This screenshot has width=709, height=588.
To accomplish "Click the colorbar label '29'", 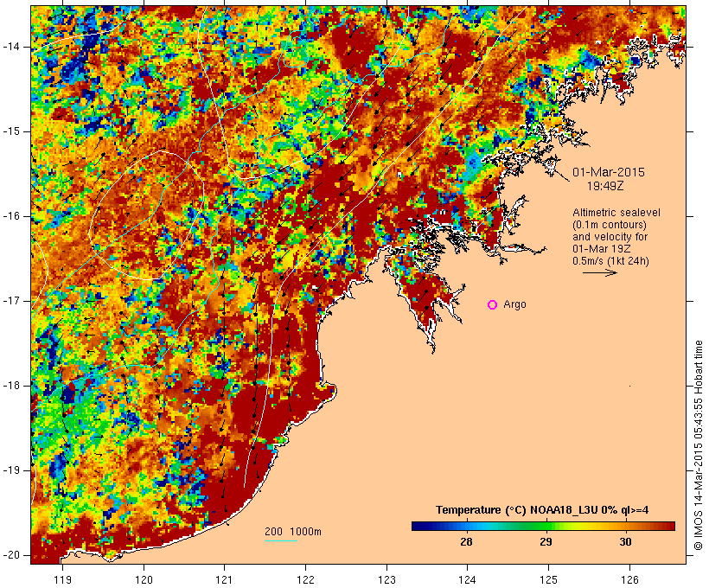I will click(x=546, y=541).
